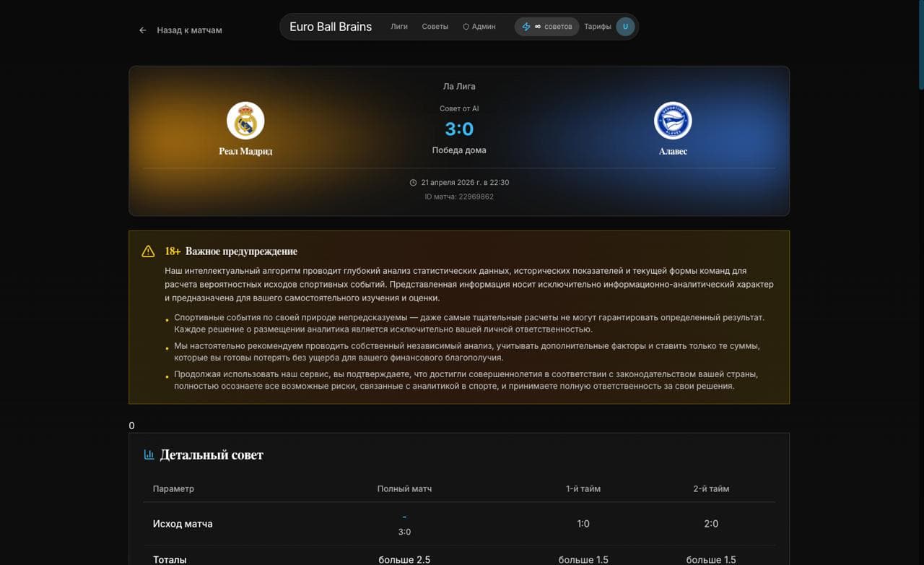
Task: Click the '18+' warning label
Action: [x=173, y=251]
